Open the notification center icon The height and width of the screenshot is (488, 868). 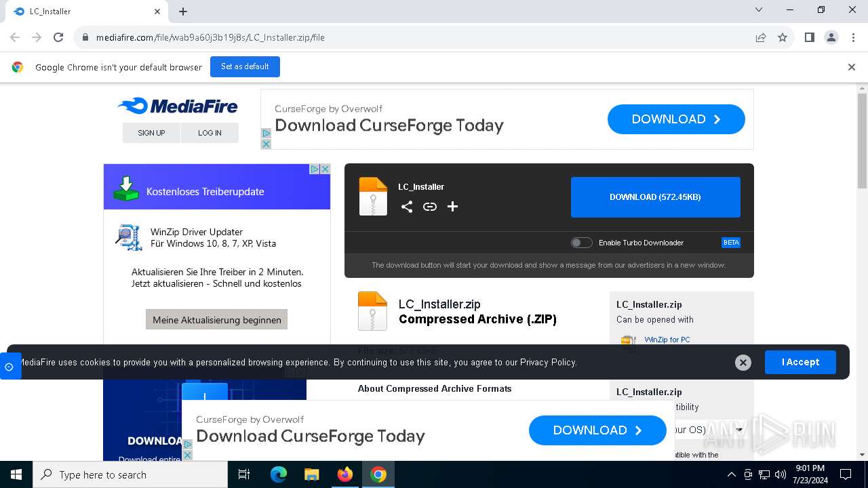(x=846, y=474)
